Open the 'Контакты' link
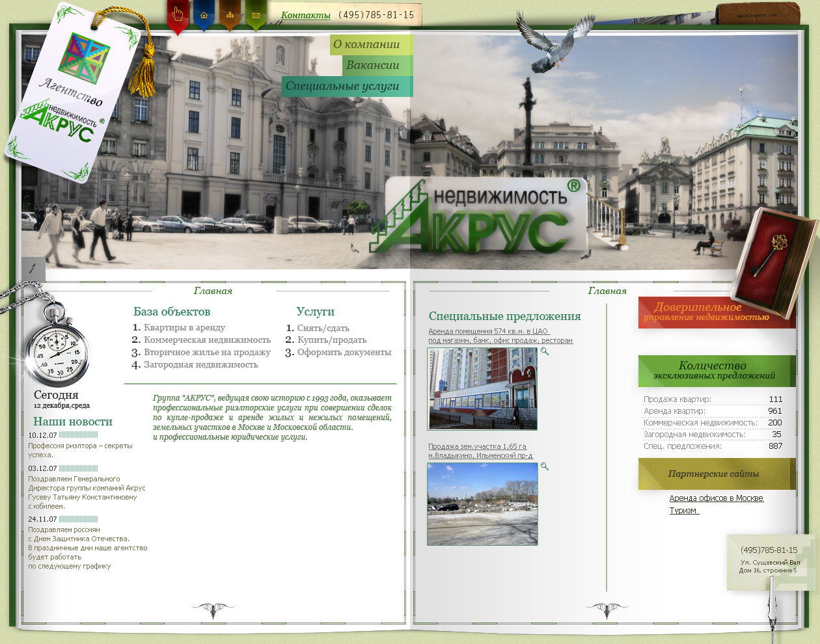The width and height of the screenshot is (820, 644). [x=305, y=15]
